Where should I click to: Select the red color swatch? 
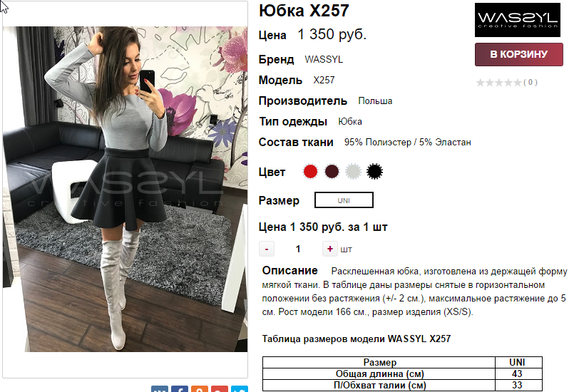click(310, 171)
